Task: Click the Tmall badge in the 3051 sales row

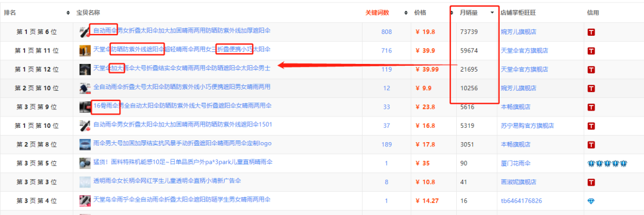Action: click(592, 145)
